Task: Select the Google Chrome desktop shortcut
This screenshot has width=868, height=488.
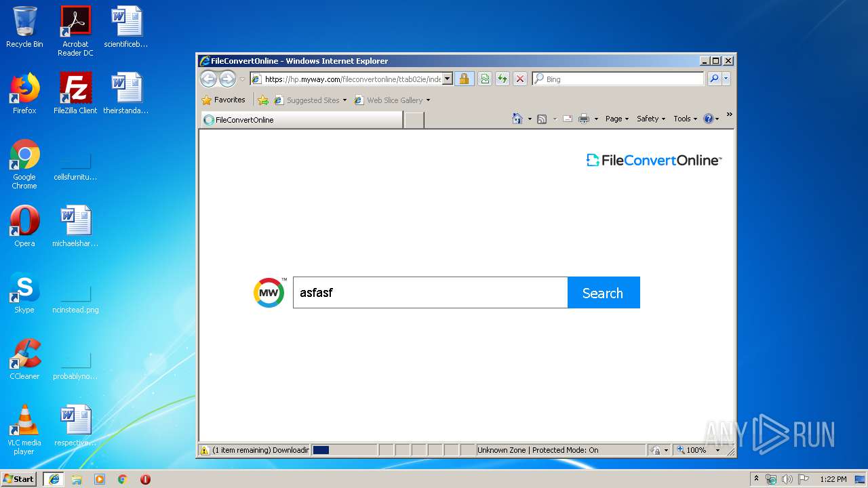Action: click(x=24, y=164)
